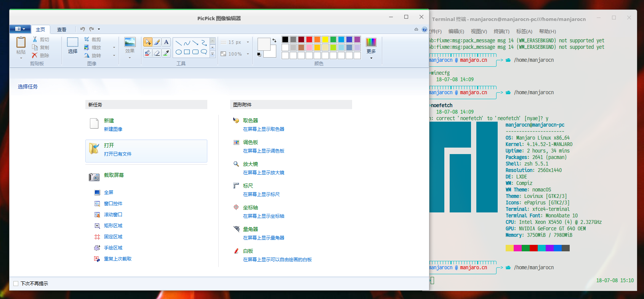The image size is (644, 299).
Task: Click the scissors Cut icon in the ribbon
Action: click(35, 39)
